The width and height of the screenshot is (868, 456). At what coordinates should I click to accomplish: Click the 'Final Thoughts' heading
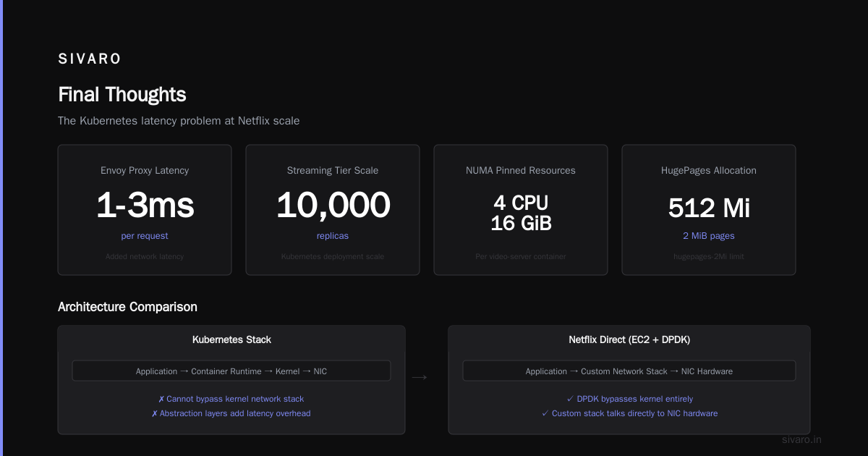(x=122, y=95)
